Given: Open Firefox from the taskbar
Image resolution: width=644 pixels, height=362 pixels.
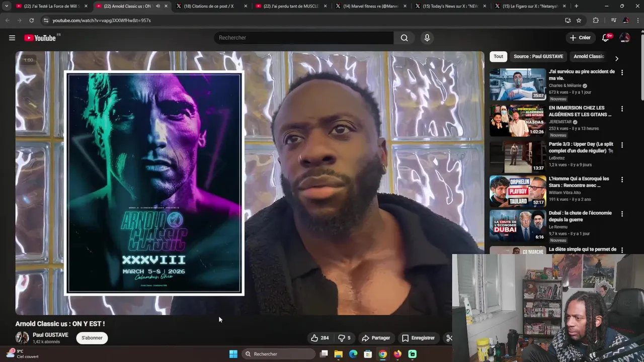Looking at the screenshot, I should [397, 354].
